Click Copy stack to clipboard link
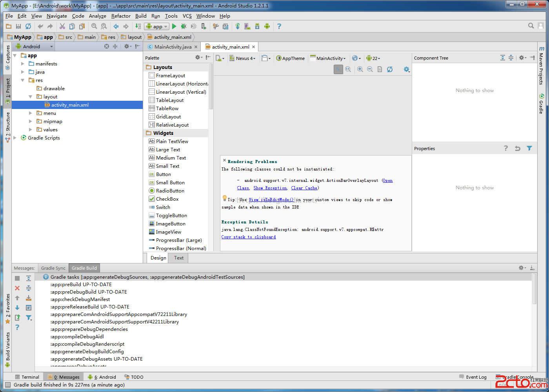549x392 pixels. click(x=248, y=237)
